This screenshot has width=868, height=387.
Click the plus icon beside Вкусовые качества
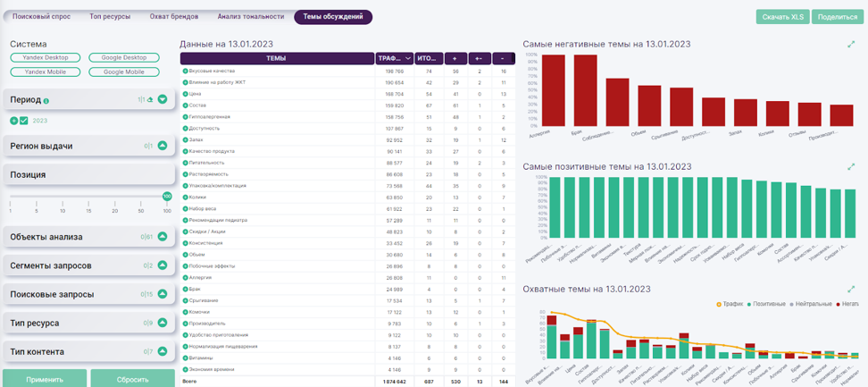coord(185,71)
